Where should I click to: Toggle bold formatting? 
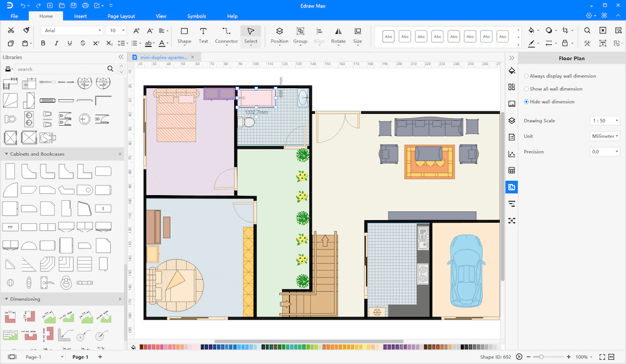(43, 44)
